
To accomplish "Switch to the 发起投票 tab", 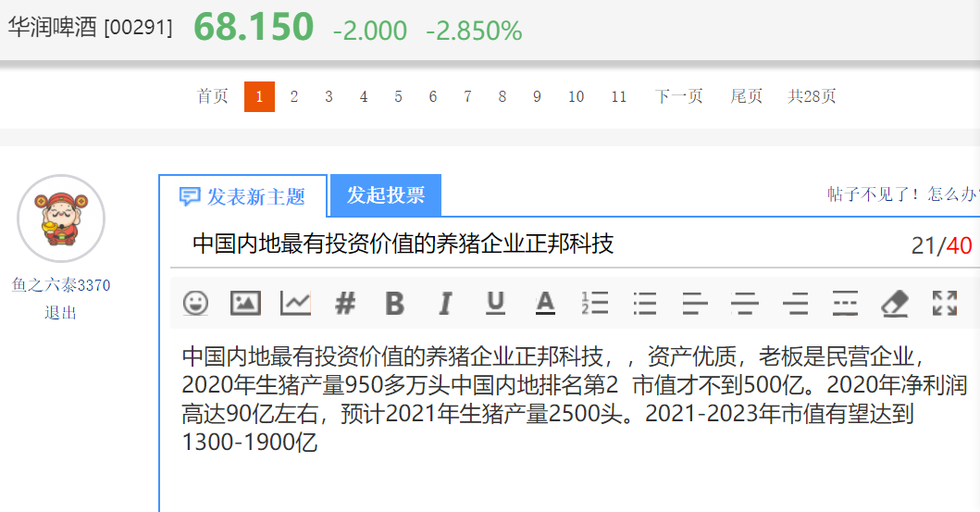I will 386,195.
